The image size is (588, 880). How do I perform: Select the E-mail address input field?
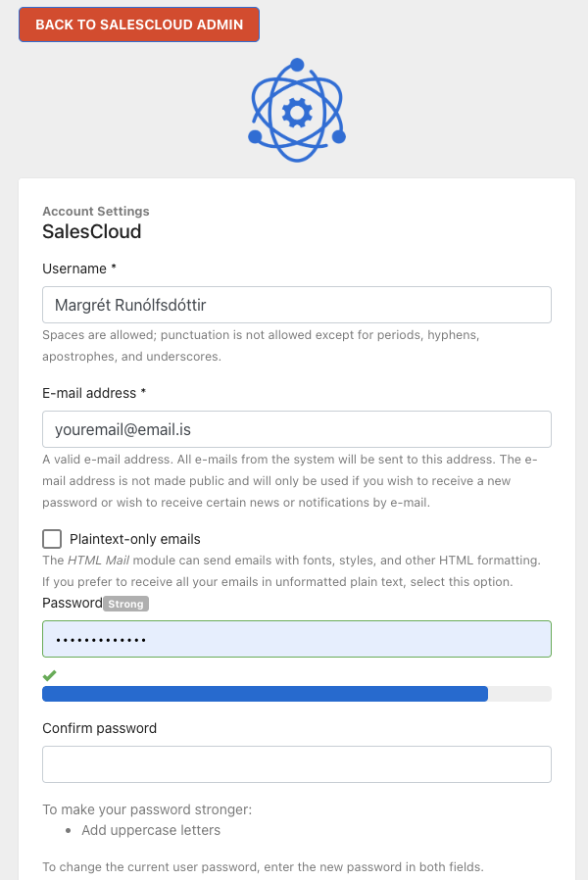(297, 429)
